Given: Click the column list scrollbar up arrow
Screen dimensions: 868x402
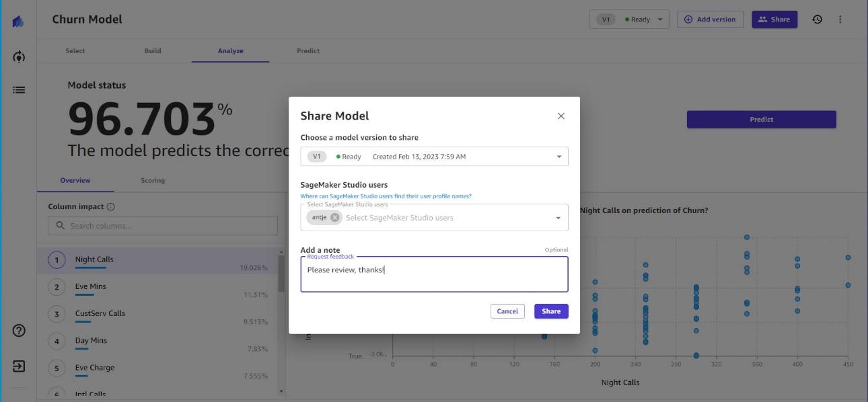Looking at the screenshot, I should click(281, 252).
